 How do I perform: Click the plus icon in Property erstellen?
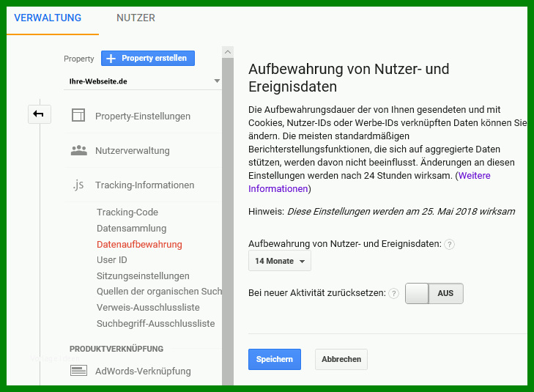(111, 58)
